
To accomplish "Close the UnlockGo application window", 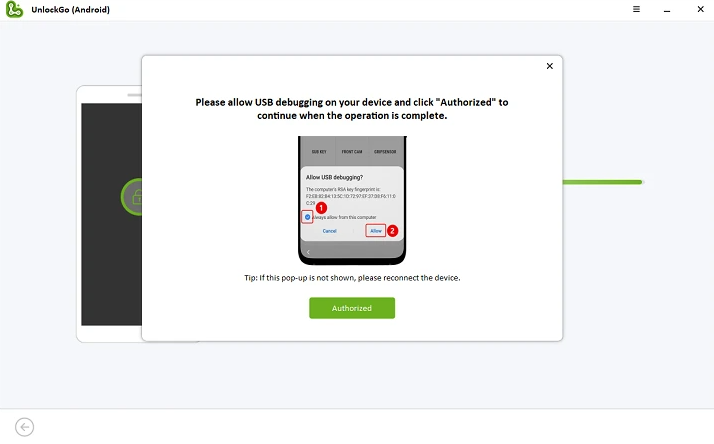I will click(x=700, y=9).
